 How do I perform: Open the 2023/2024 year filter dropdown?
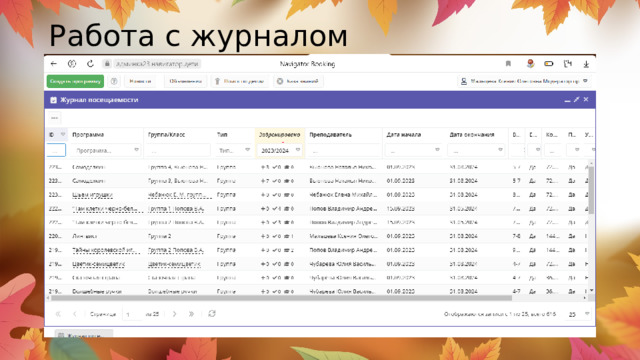click(298, 150)
